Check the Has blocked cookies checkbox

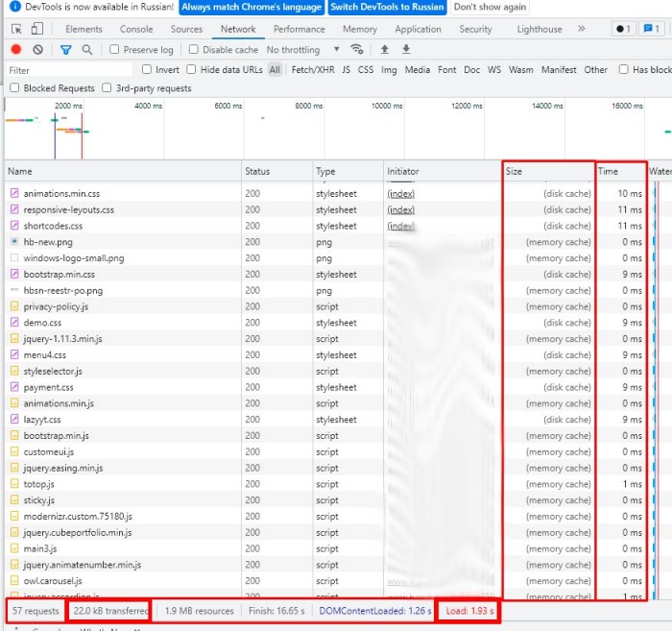click(x=624, y=69)
